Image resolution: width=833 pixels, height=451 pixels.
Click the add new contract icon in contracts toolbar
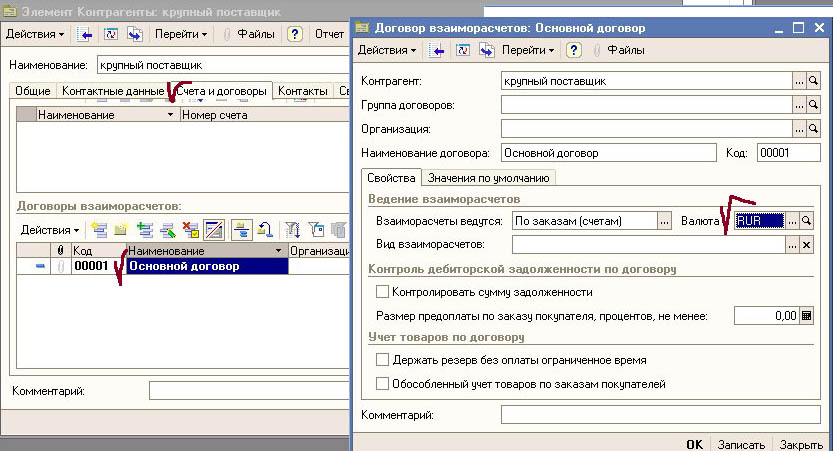pos(98,230)
